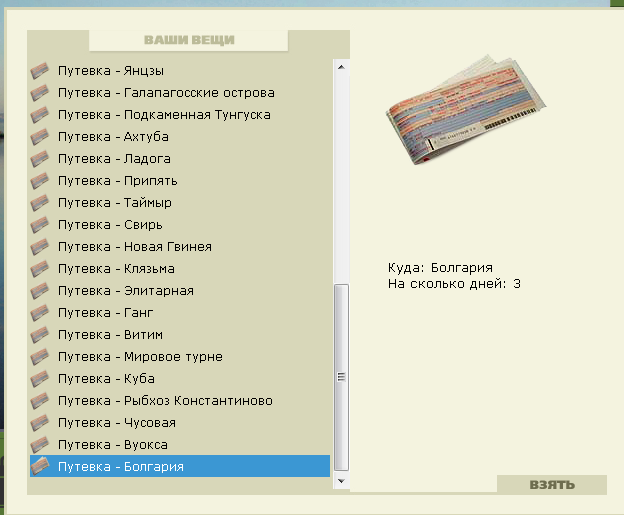Click the ВЗЯТЬ button
Screen dimensions: 624x515
[x=552, y=484]
